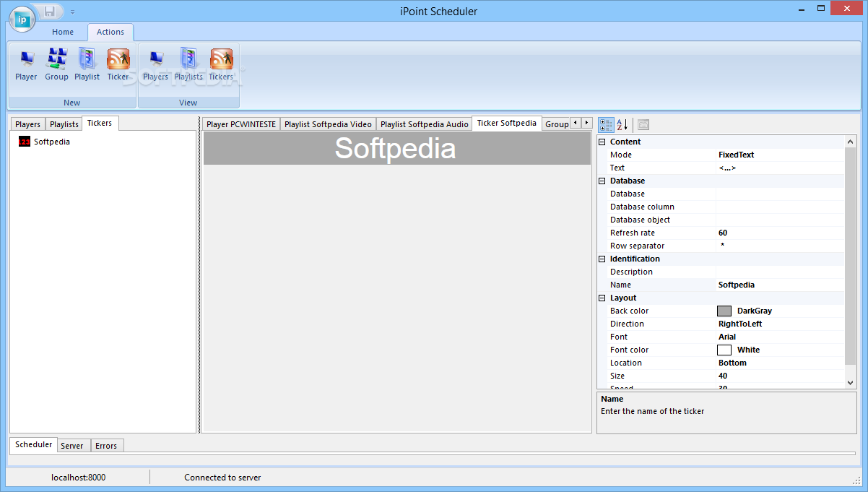Open the Playlists tab in left panel
Image resolution: width=868 pixels, height=492 pixels.
pyautogui.click(x=64, y=124)
